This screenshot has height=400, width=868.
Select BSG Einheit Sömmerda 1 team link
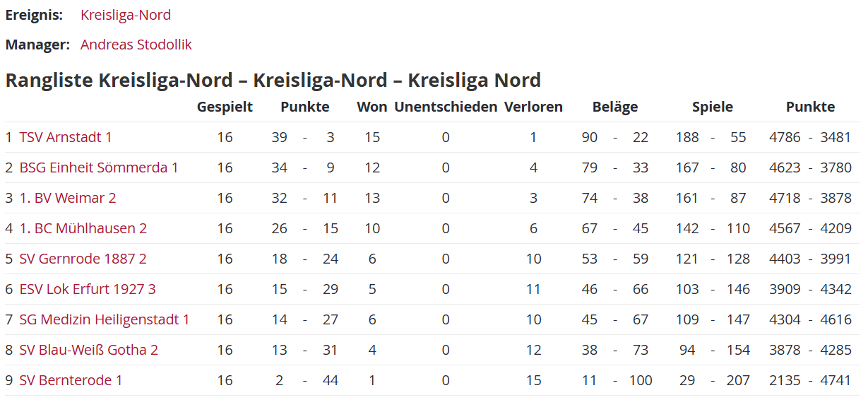99,167
